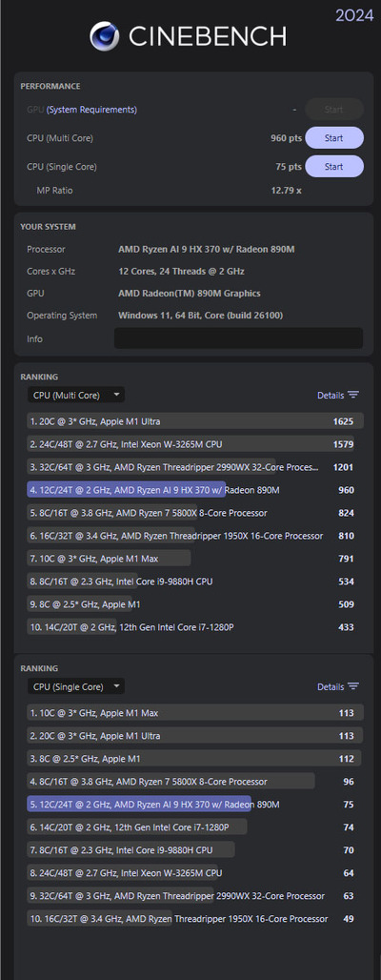Open Details for the single core ranking

pyautogui.click(x=331, y=686)
